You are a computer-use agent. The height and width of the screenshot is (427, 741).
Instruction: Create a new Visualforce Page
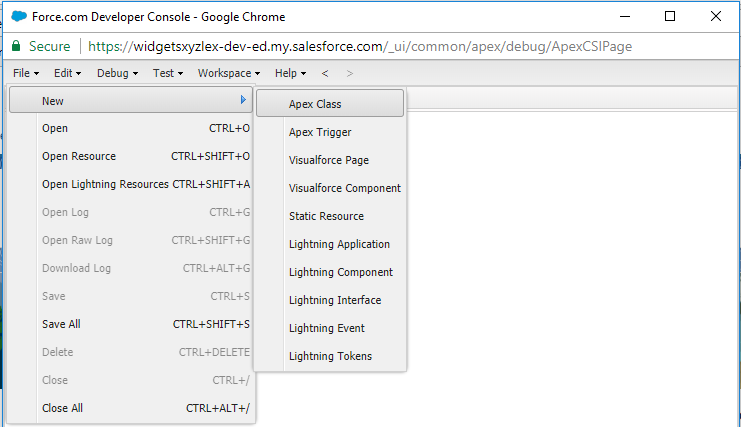pos(330,160)
